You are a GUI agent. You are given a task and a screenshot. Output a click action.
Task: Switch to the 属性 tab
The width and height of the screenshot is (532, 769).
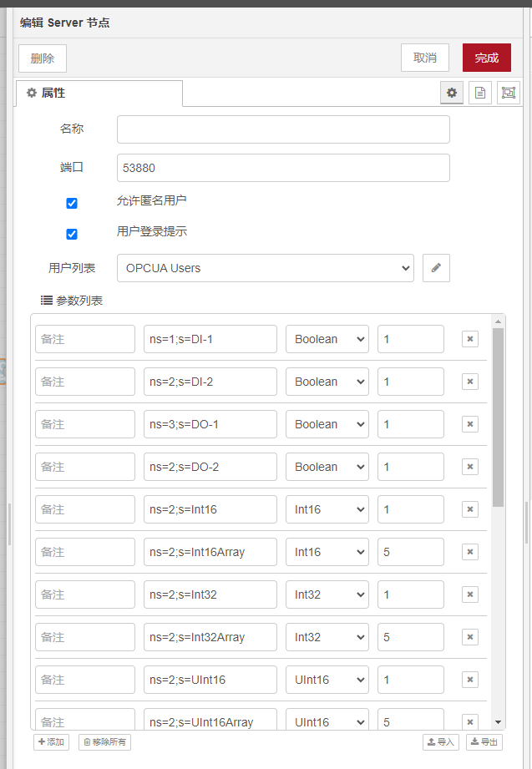tap(99, 94)
